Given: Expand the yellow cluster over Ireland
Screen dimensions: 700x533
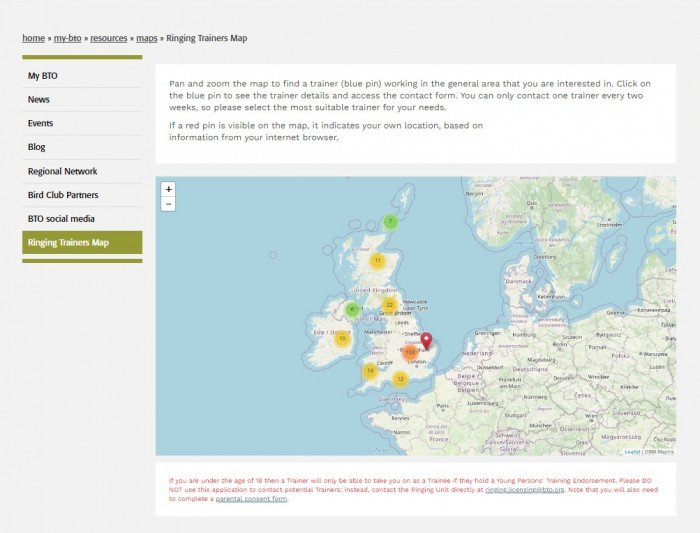Looking at the screenshot, I should (342, 338).
